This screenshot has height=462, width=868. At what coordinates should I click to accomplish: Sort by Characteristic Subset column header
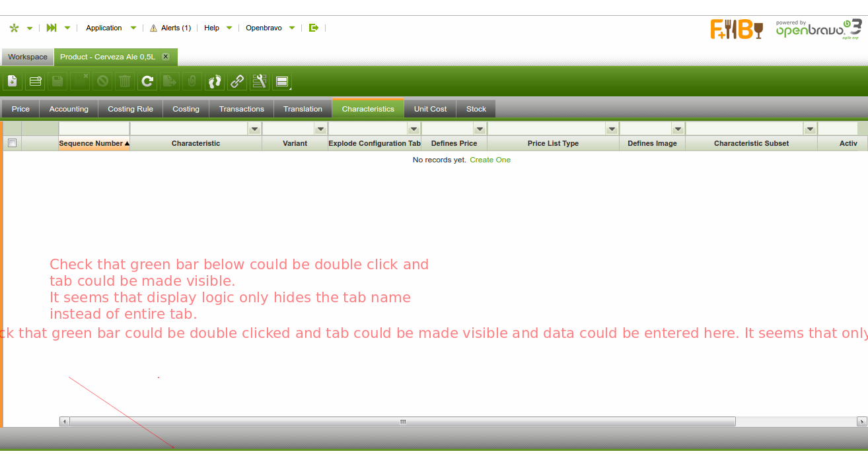[x=751, y=143]
